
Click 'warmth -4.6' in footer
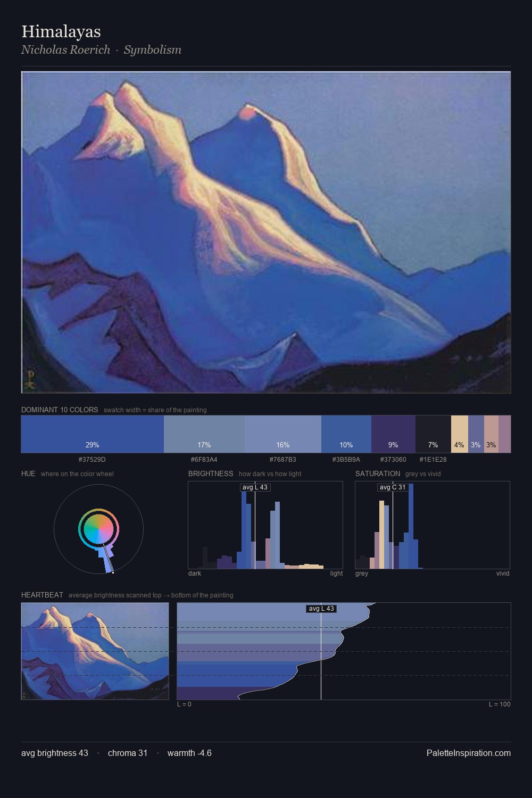tap(189, 753)
